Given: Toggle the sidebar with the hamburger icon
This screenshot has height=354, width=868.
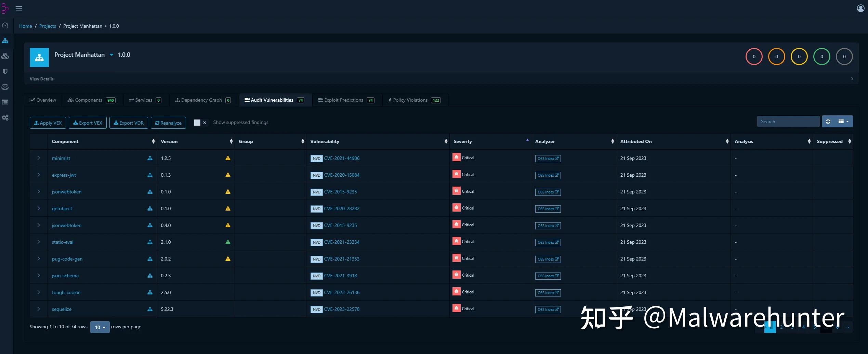Looking at the screenshot, I should (19, 9).
